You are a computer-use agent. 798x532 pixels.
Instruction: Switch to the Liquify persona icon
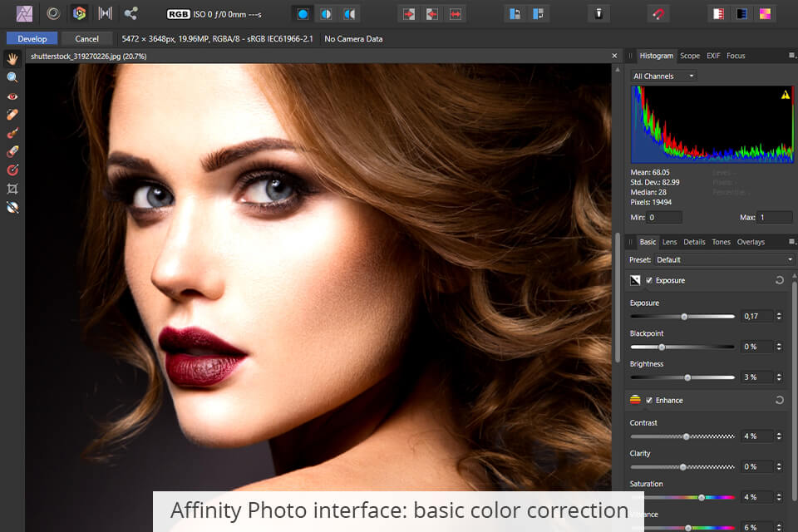[x=53, y=14]
